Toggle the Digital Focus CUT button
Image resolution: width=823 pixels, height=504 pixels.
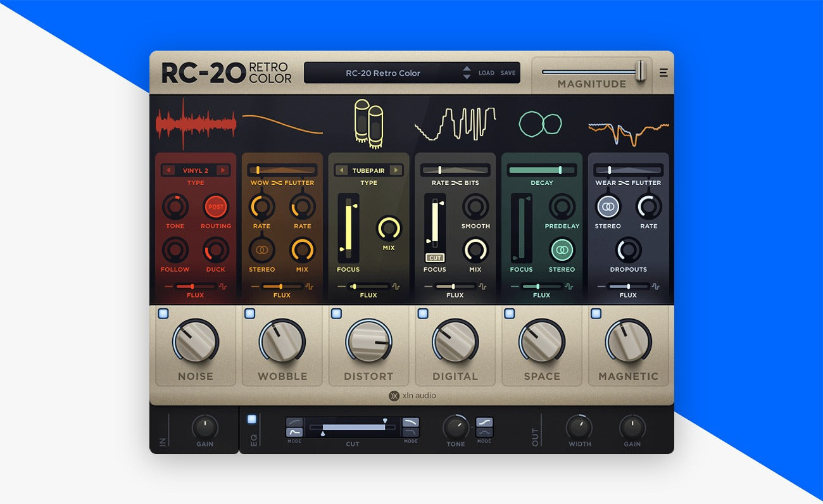[x=434, y=258]
